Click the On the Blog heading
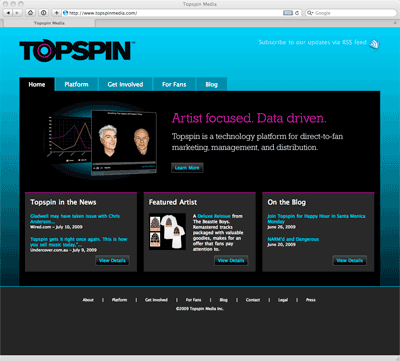The image size is (400, 361). (x=286, y=202)
